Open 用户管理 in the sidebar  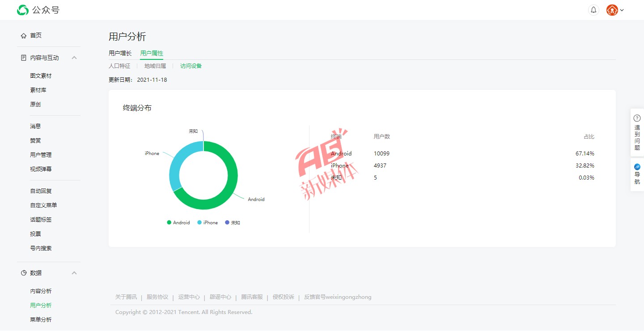tap(41, 155)
